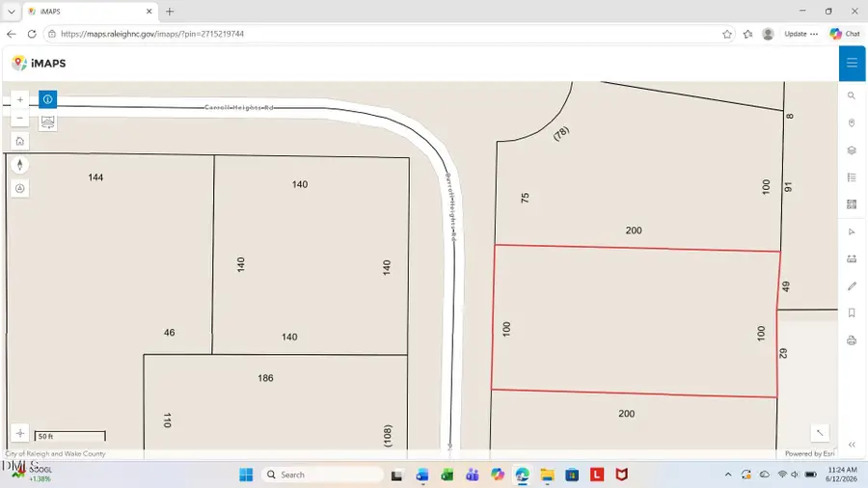Open McAfee from the taskbar
Viewport: 868px width, 488px height.
click(622, 474)
